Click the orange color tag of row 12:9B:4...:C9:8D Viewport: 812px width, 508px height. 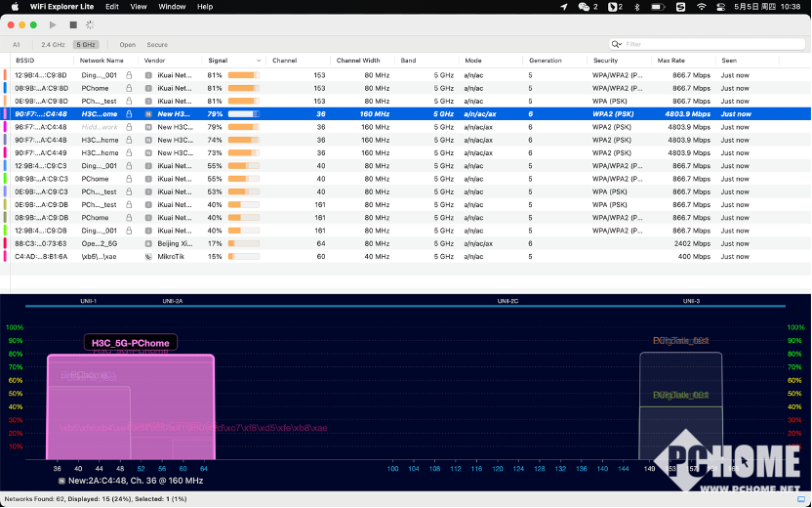[x=5, y=75]
